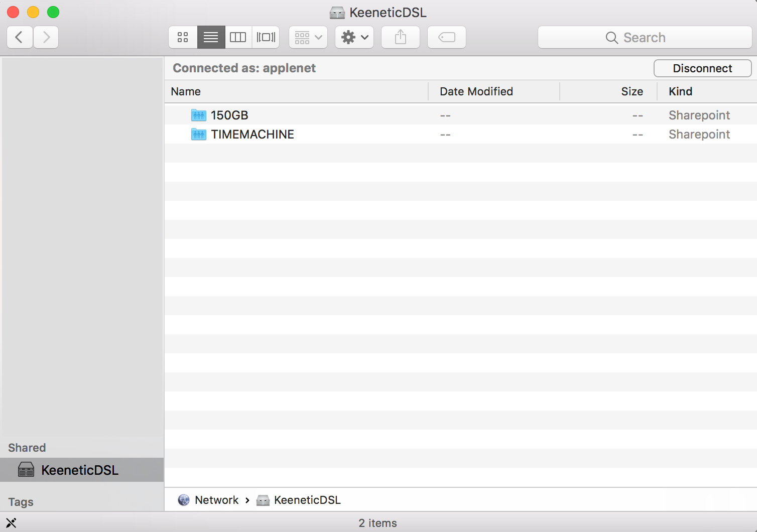Viewport: 757px width, 532px height.
Task: Switch to icon view
Action: 183,37
